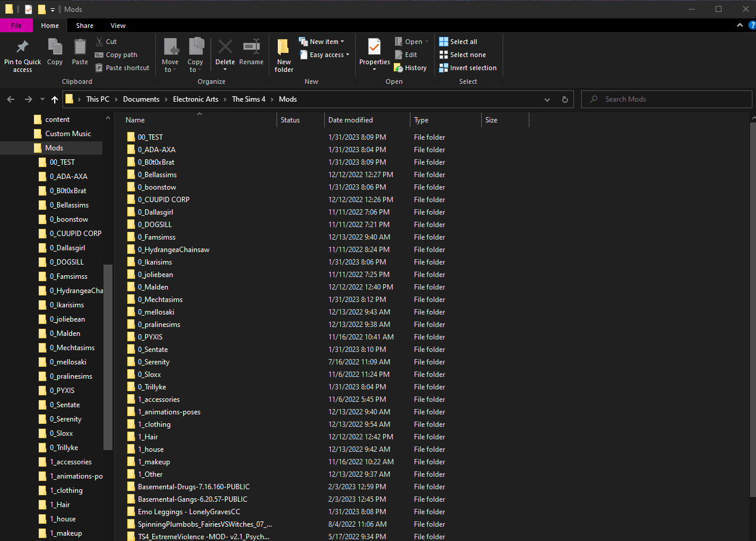This screenshot has width=756, height=541.
Task: Select 0_Trillyke folder in file list
Action: tap(152, 387)
